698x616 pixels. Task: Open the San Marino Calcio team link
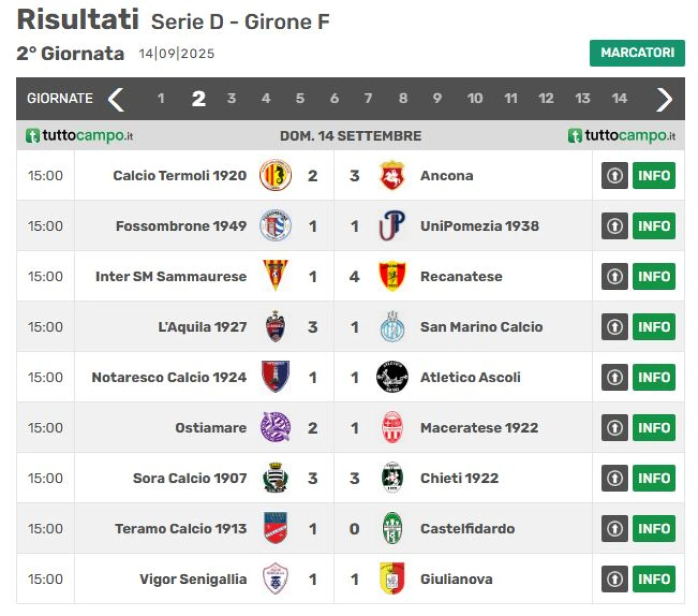(x=481, y=327)
